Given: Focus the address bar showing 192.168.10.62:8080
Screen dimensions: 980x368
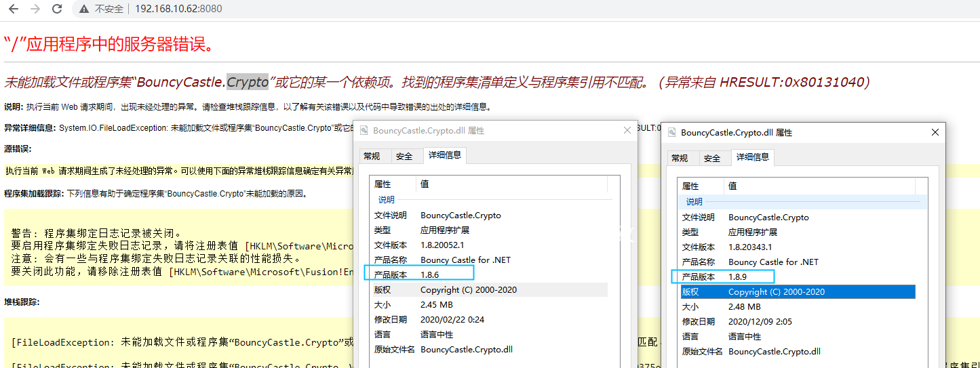Looking at the screenshot, I should (178, 9).
